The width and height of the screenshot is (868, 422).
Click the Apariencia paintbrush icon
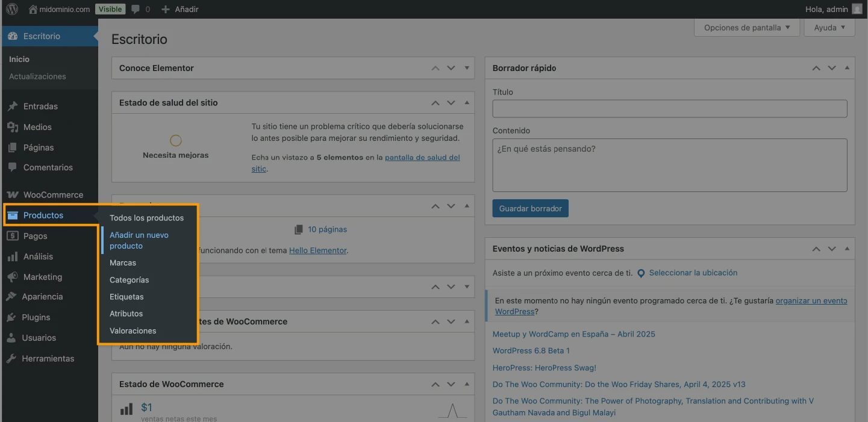pos(11,297)
